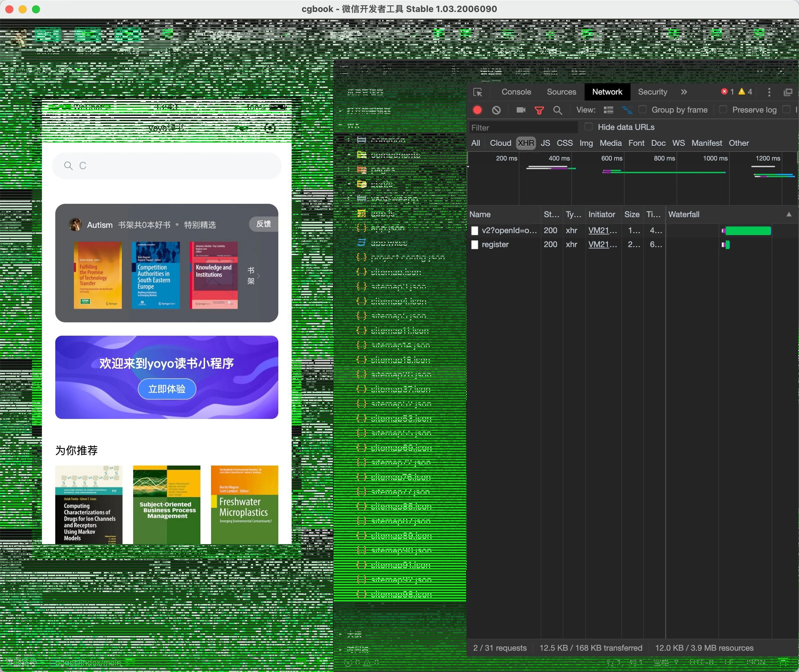The image size is (799, 672).
Task: Select the inspect element picker icon
Action: pos(478,92)
